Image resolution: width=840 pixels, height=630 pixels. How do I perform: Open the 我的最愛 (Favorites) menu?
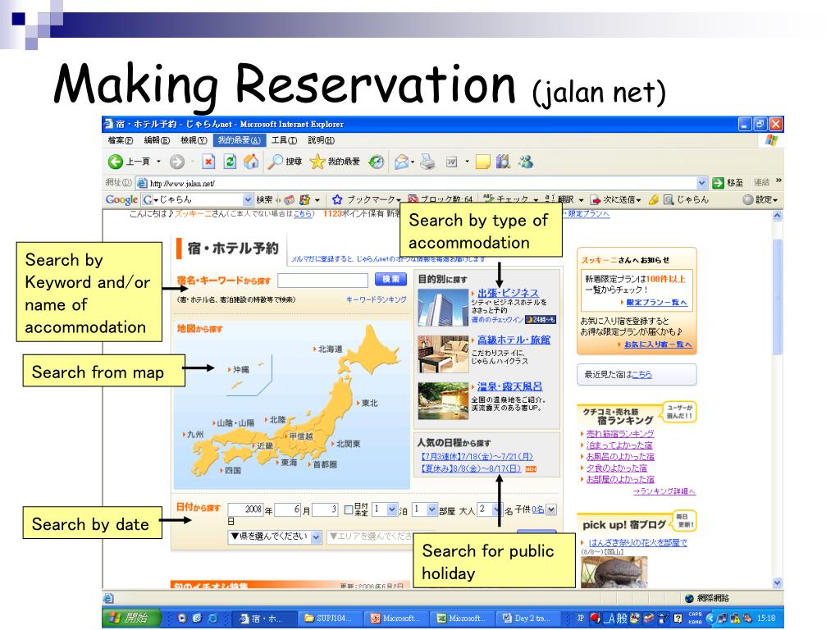pos(239,140)
